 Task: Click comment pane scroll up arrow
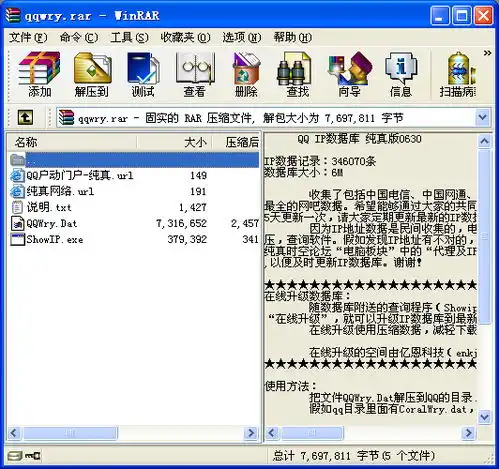484,141
